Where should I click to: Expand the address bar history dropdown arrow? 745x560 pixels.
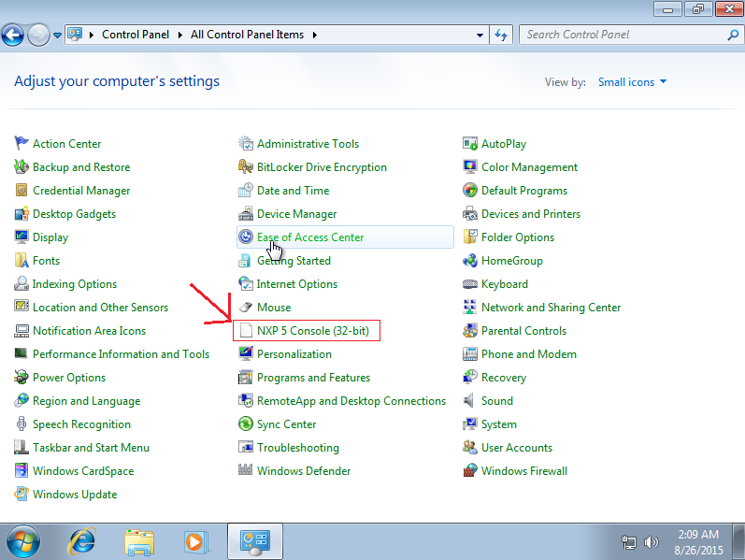pos(480,35)
